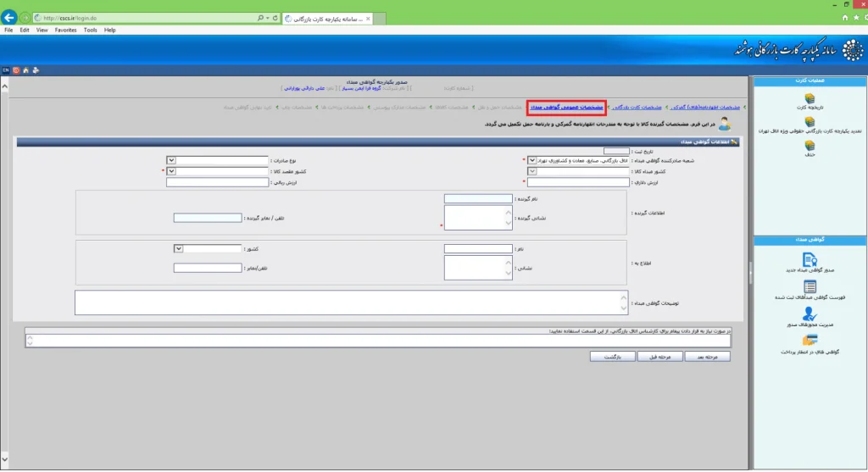This screenshot has height=472, width=868.
Task: Open the Tehran chamber card renewal icon
Action: (x=810, y=122)
